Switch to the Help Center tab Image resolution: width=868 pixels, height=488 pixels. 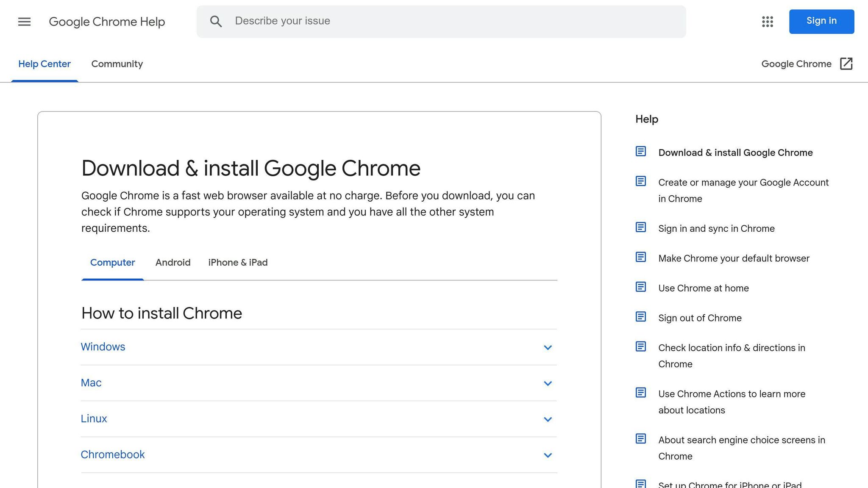pos(45,64)
